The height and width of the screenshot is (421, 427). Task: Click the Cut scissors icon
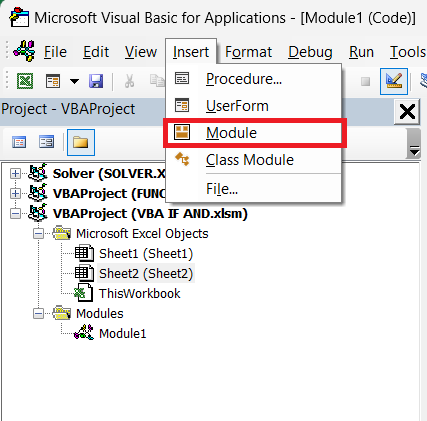(129, 81)
